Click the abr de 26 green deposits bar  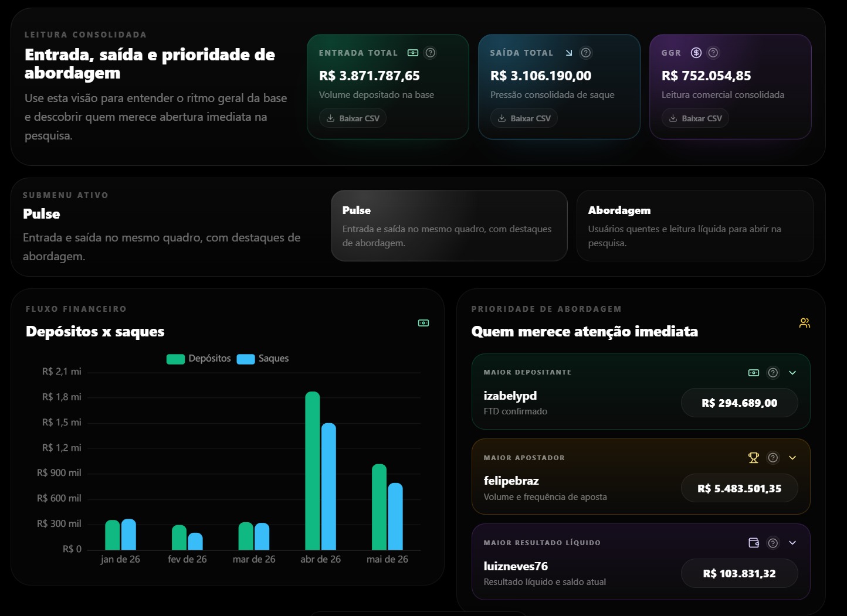313,471
